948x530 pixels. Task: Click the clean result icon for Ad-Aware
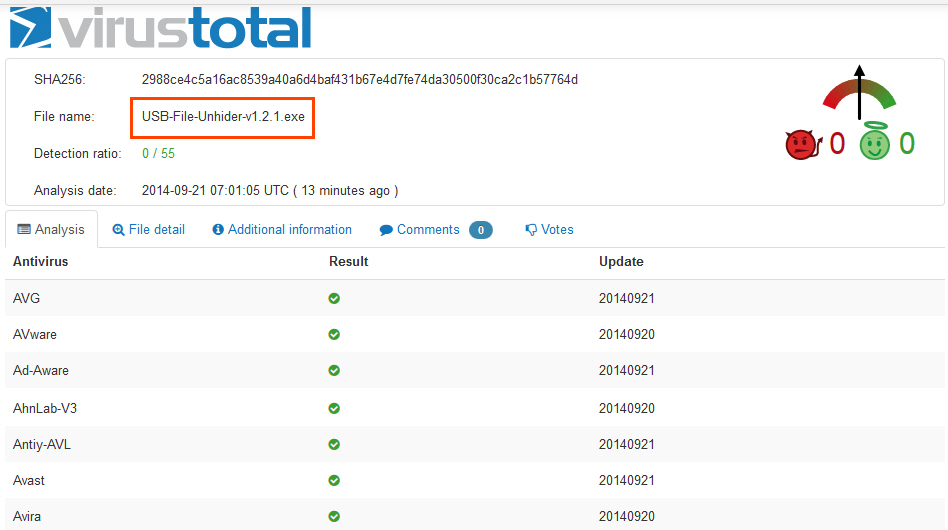(334, 371)
